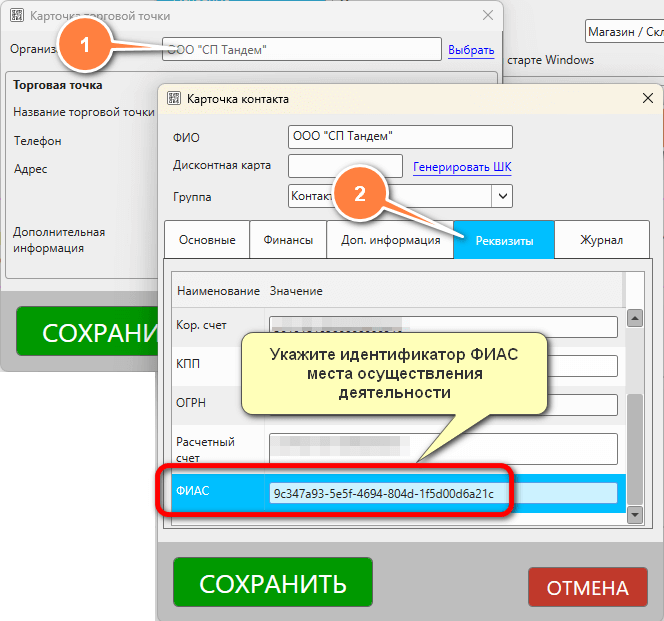Open the Финансы tab

click(288, 240)
